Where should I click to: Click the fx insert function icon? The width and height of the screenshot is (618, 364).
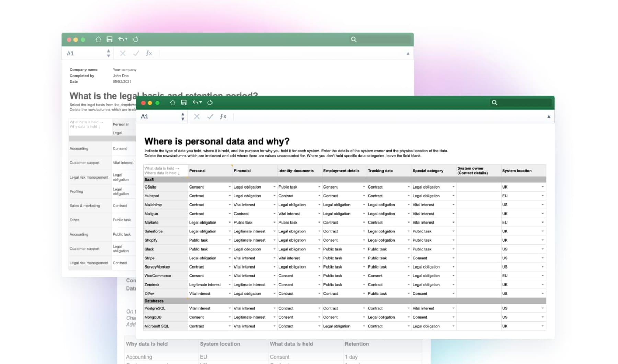coord(223,116)
